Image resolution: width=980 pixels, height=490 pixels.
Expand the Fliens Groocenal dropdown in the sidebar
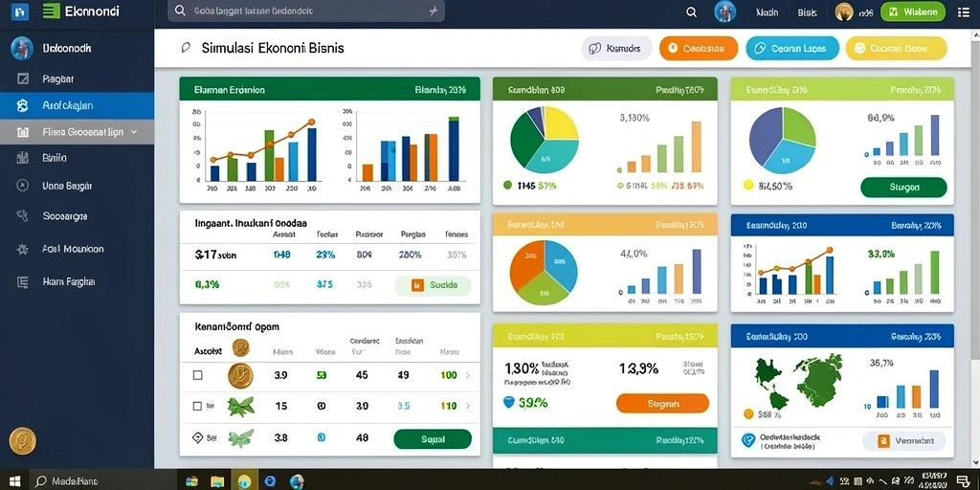tap(77, 132)
